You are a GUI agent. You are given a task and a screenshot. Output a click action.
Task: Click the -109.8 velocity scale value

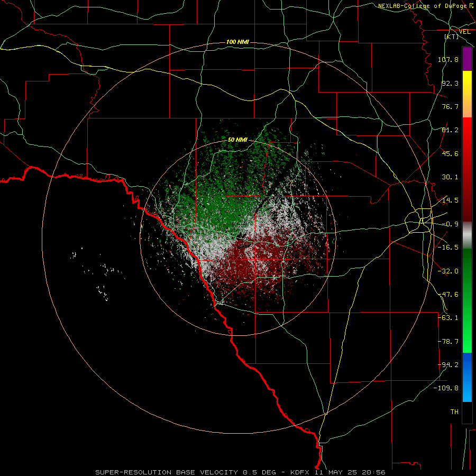[x=446, y=388]
